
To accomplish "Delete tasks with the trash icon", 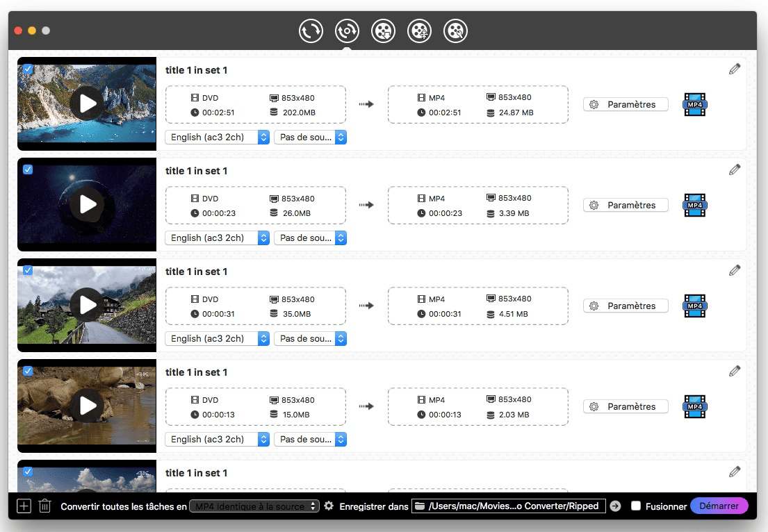I will coord(44,506).
